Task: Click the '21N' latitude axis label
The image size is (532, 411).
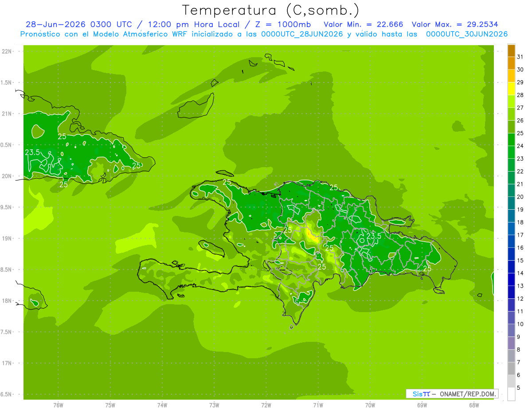Action: (7, 114)
